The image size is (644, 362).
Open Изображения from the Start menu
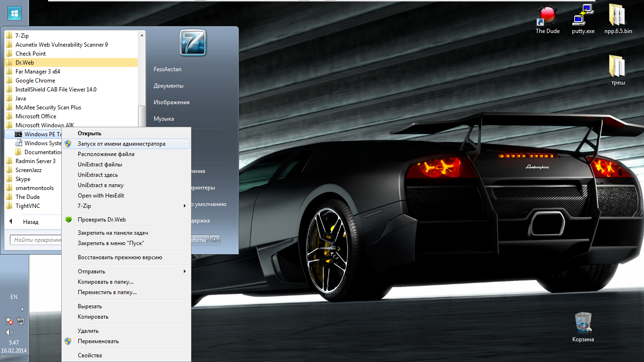pyautogui.click(x=172, y=102)
